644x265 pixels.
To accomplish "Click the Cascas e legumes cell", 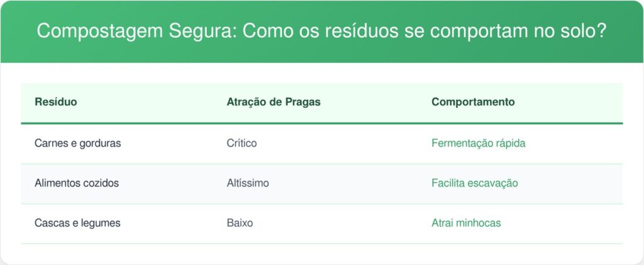I will click(x=77, y=223).
